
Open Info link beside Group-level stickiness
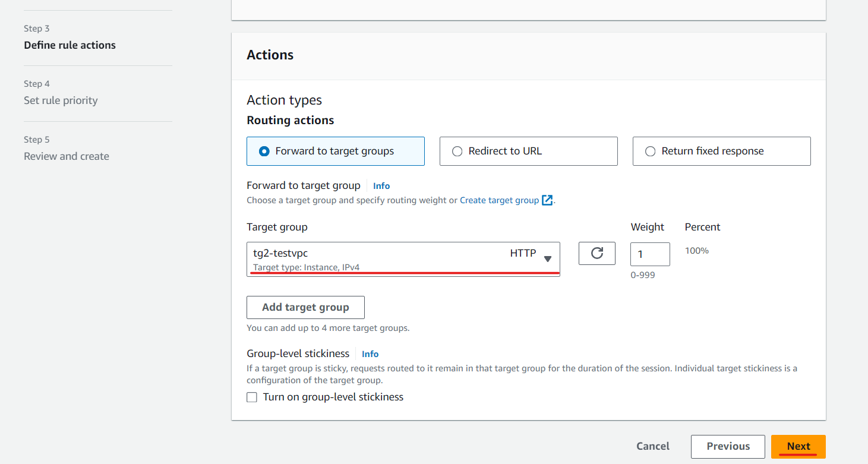[x=370, y=354]
